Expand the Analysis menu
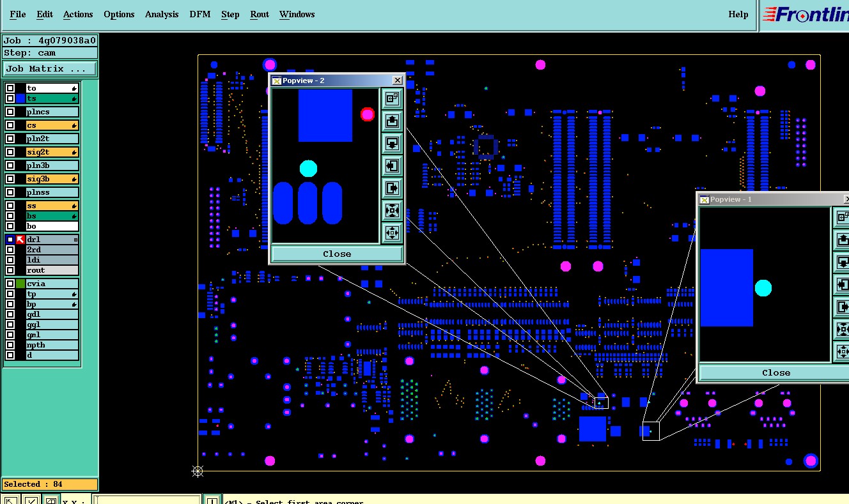The width and height of the screenshot is (849, 504). click(162, 14)
